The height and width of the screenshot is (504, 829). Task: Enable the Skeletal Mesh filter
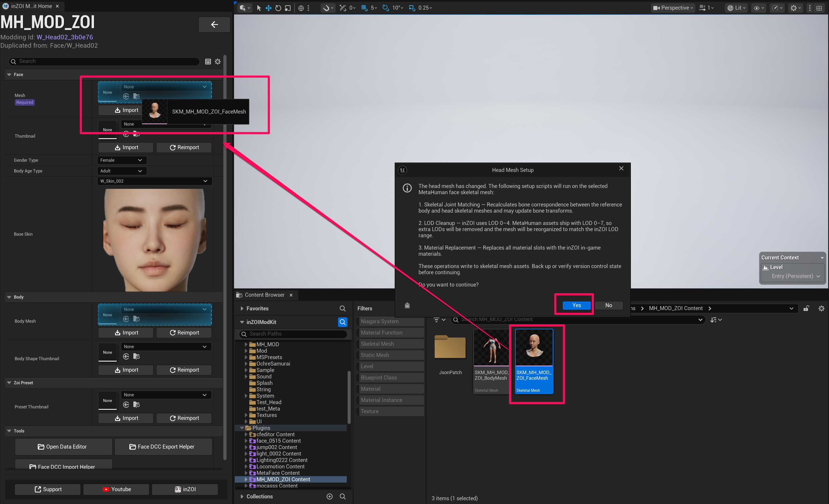pos(390,344)
